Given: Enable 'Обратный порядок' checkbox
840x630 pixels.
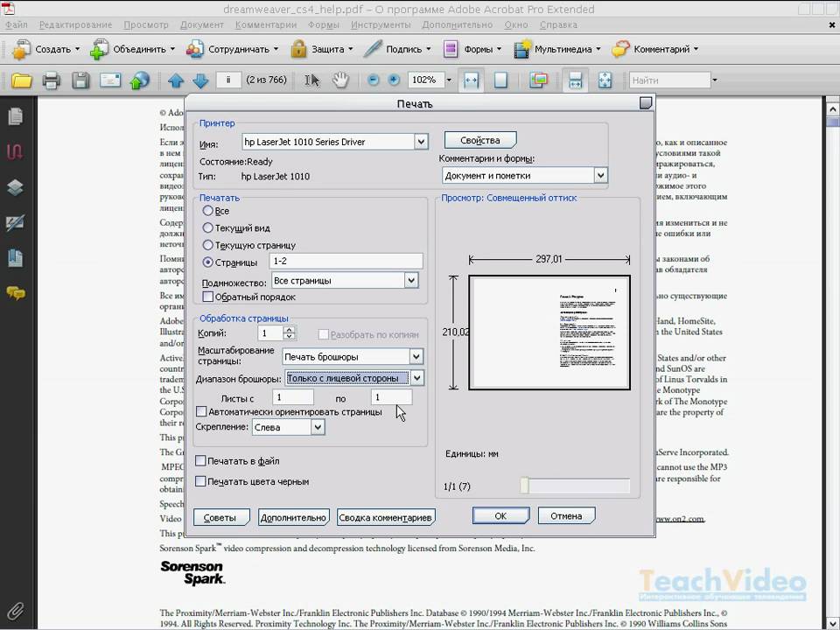Looking at the screenshot, I should point(208,297).
